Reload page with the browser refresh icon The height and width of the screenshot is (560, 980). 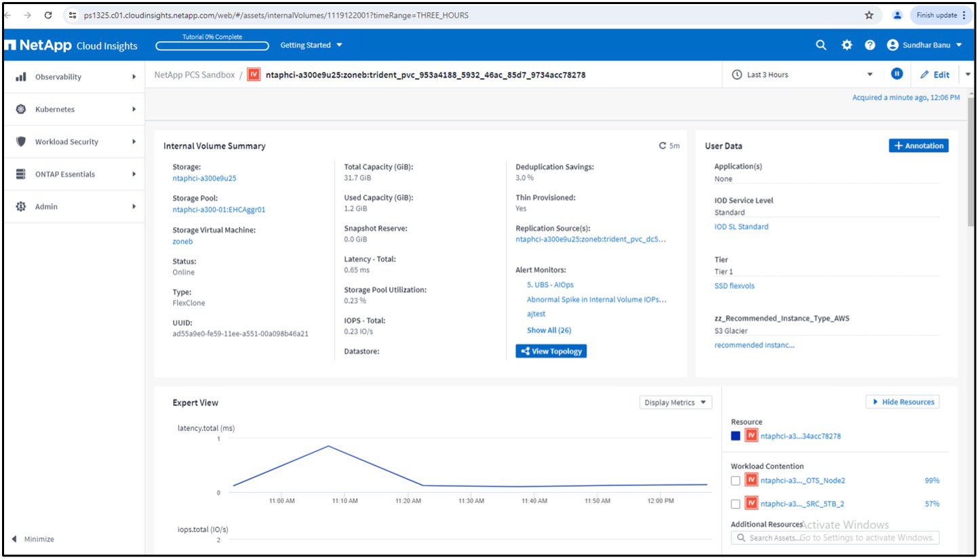pos(48,15)
